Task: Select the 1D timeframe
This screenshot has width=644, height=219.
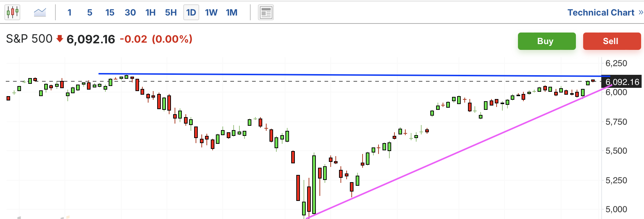Action: (191, 13)
